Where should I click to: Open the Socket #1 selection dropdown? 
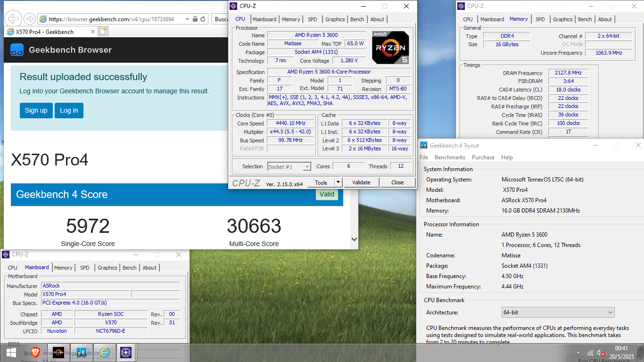[x=289, y=166]
